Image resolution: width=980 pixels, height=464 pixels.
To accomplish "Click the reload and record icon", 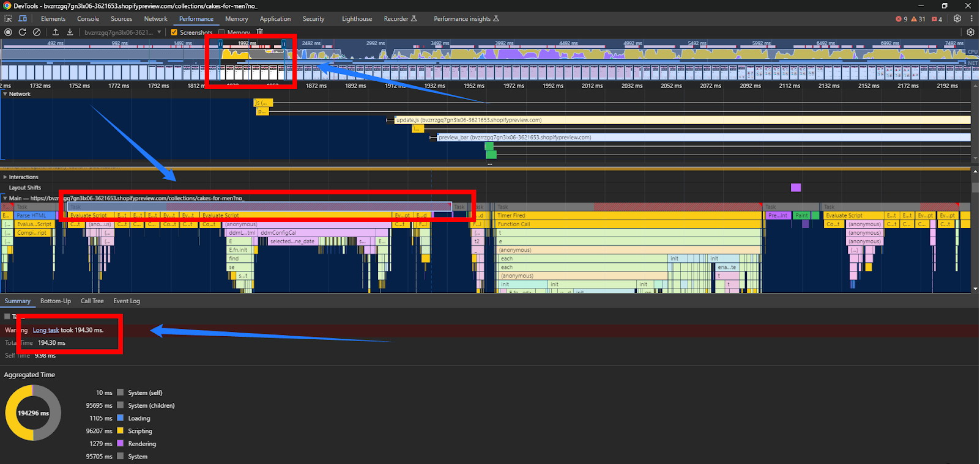I will [x=23, y=32].
